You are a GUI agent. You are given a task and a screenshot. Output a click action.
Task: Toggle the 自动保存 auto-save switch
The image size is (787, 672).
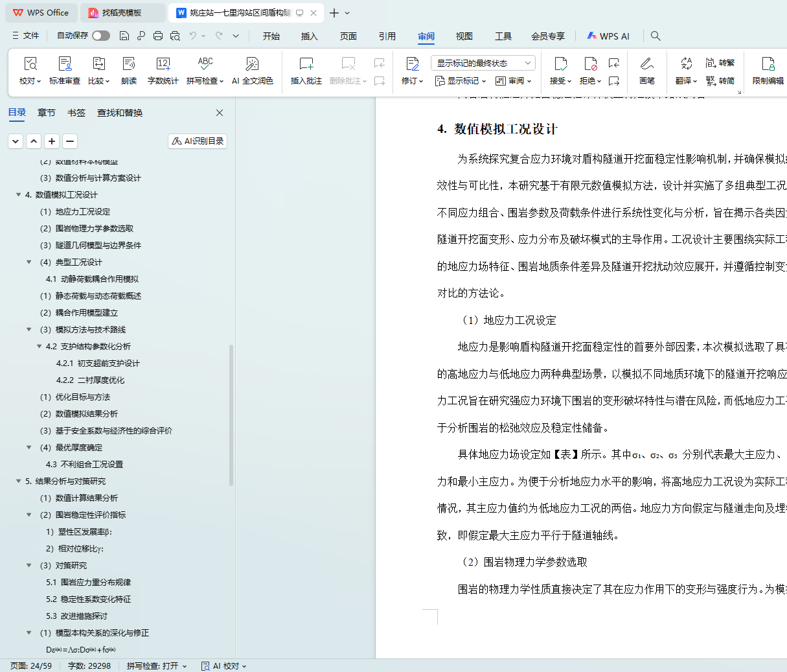(101, 36)
